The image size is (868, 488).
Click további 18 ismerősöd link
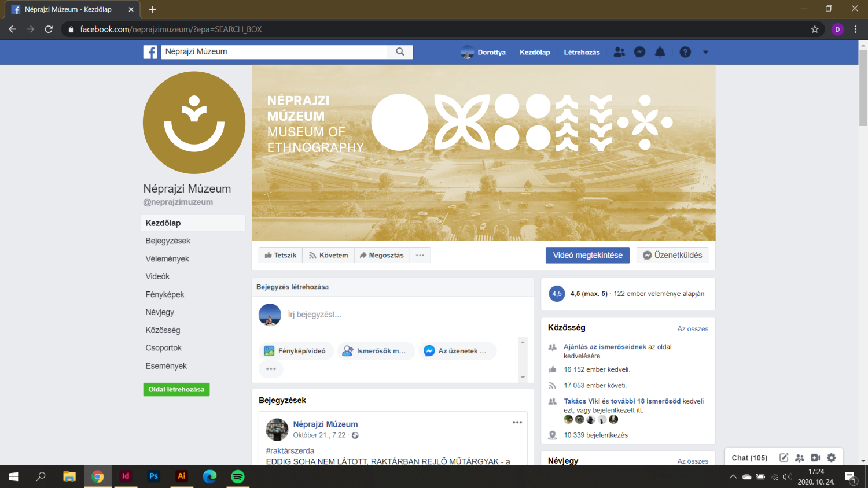pos(646,401)
